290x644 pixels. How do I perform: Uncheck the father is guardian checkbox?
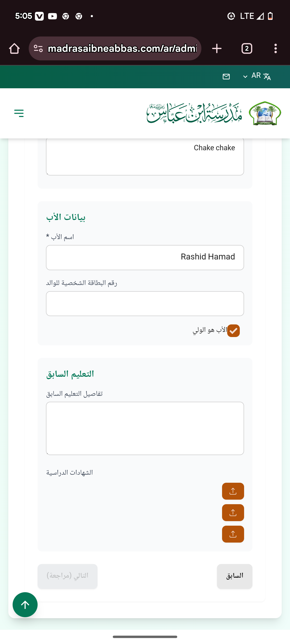pyautogui.click(x=233, y=331)
